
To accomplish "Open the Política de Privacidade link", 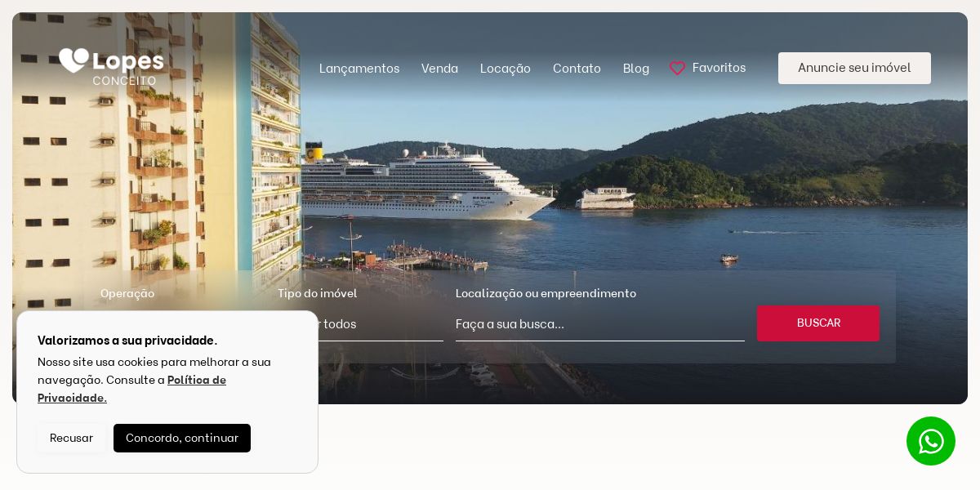I will pos(131,389).
